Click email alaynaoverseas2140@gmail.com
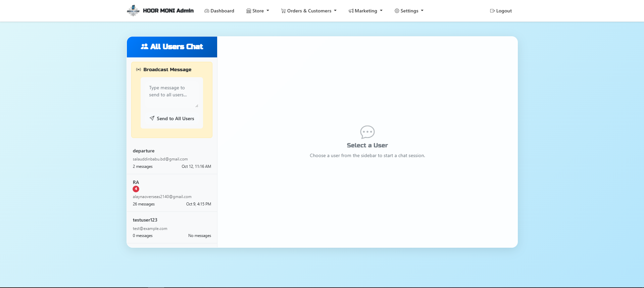The height and width of the screenshot is (288, 644). [162, 197]
